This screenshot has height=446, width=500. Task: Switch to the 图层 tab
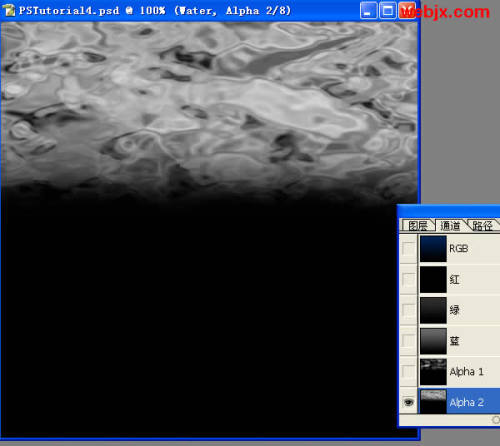coord(418,226)
